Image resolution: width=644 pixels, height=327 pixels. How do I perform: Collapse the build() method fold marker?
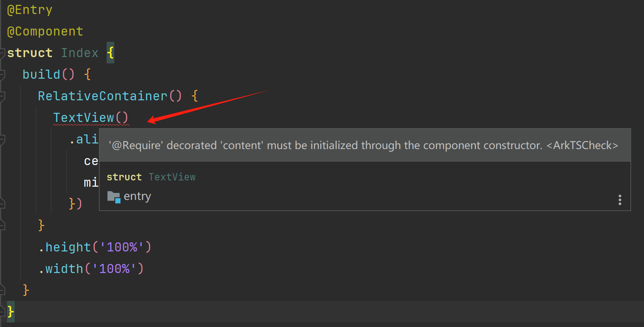[2, 75]
